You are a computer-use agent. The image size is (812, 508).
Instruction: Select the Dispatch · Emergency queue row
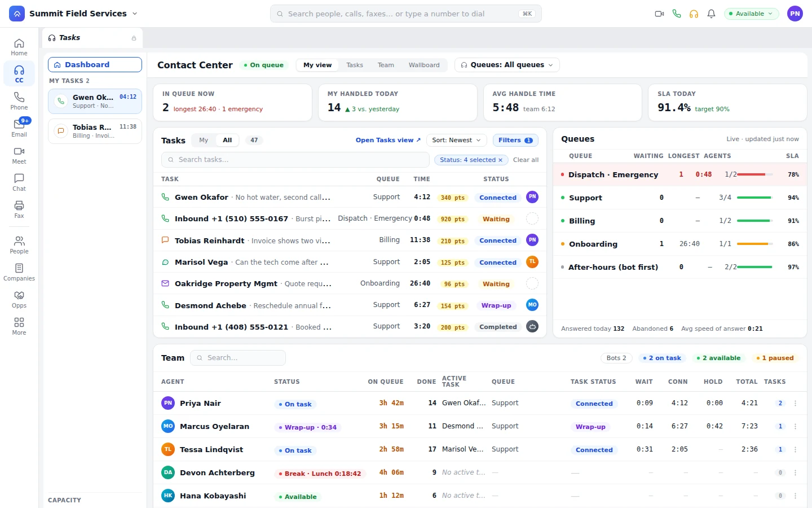click(680, 175)
